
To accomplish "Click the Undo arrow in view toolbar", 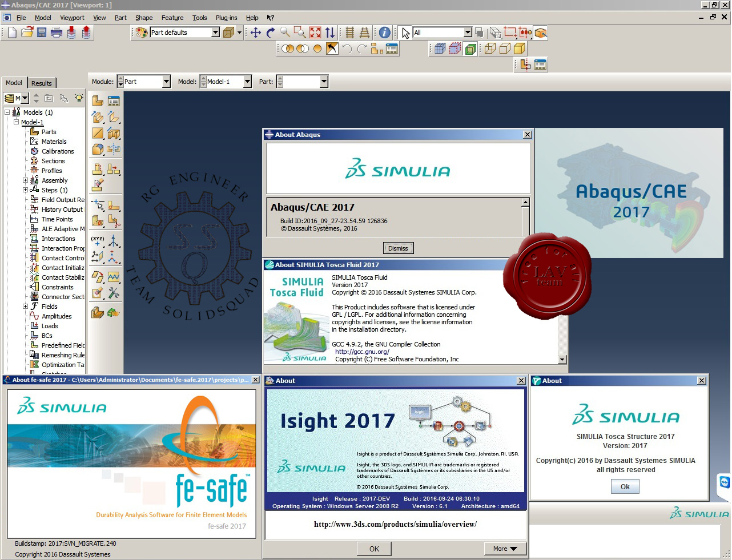I will click(347, 49).
